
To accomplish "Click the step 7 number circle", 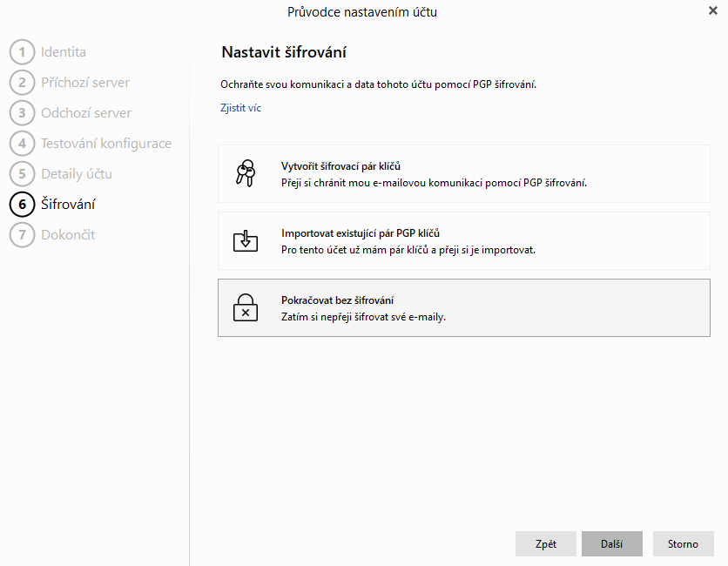I will click(x=22, y=235).
